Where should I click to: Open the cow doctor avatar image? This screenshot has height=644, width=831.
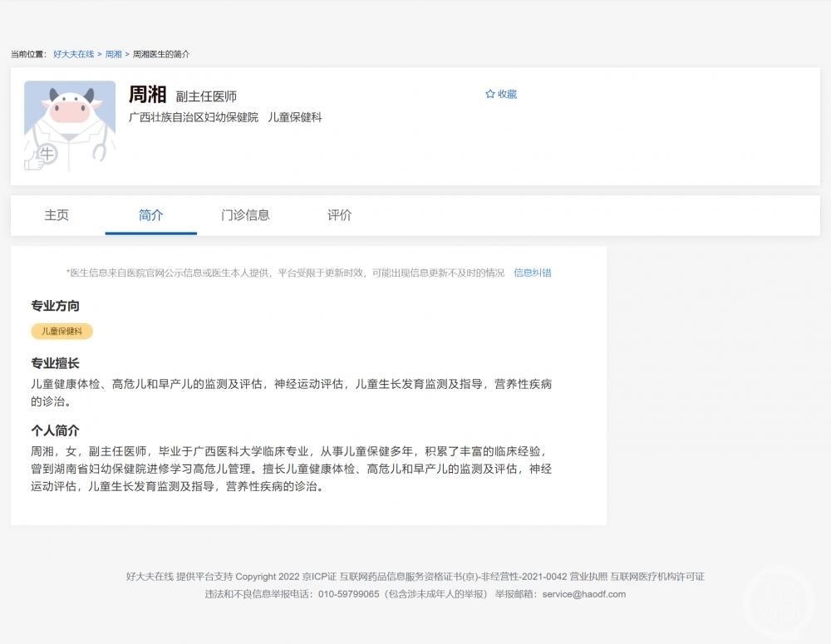(x=70, y=126)
